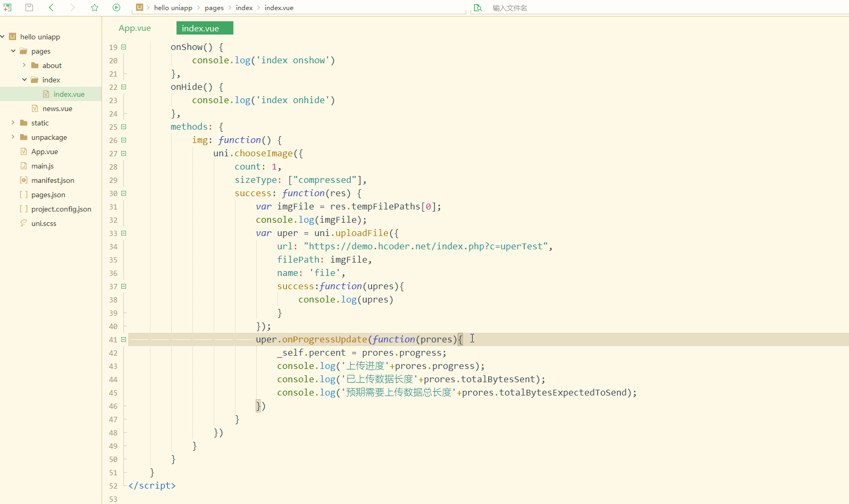Collapse the hello uniapp project root
The height and width of the screenshot is (504, 849).
tap(3, 37)
